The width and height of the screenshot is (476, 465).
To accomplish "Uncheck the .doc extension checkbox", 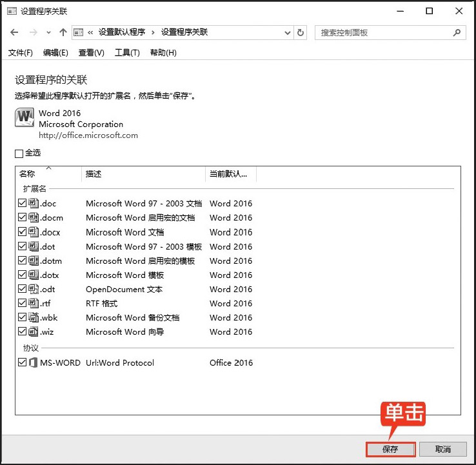I will [x=22, y=203].
